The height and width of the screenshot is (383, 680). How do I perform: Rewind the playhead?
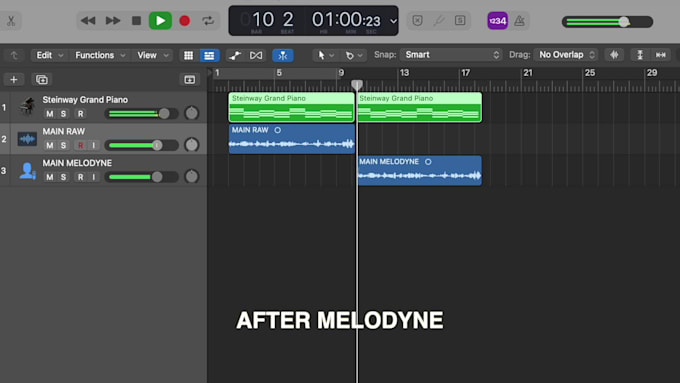tap(88, 20)
